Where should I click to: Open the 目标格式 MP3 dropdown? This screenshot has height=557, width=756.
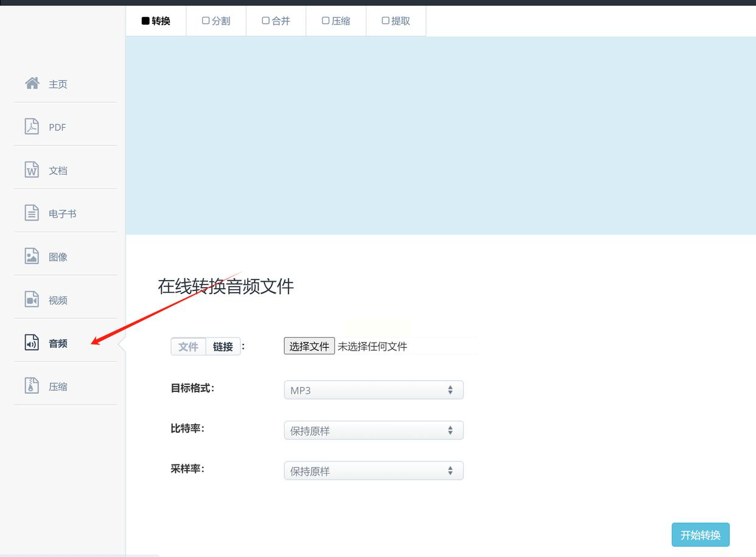tap(374, 390)
